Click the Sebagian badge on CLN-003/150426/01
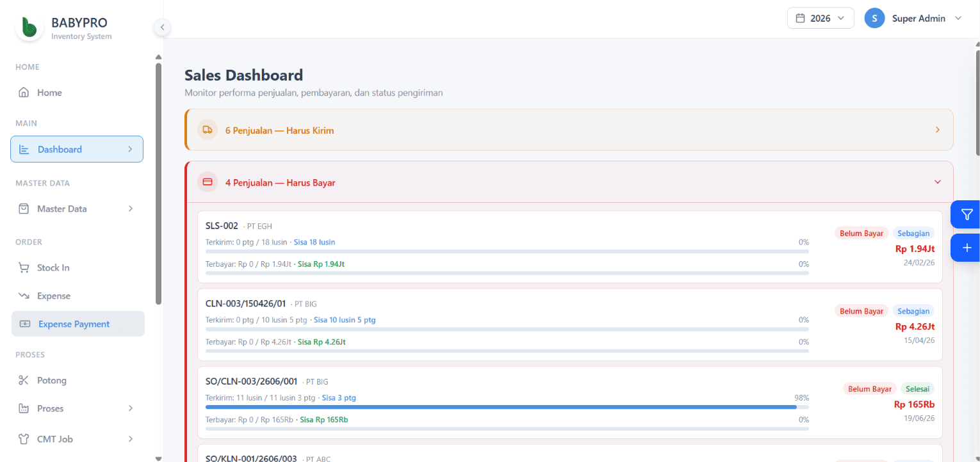The width and height of the screenshot is (980, 462). coord(913,312)
